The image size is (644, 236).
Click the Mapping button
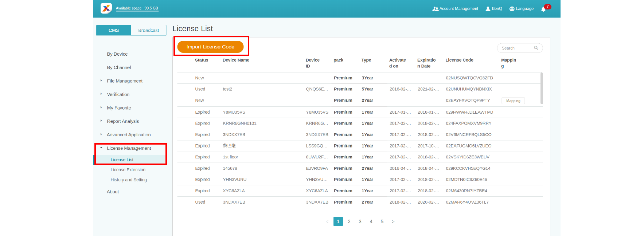513,101
